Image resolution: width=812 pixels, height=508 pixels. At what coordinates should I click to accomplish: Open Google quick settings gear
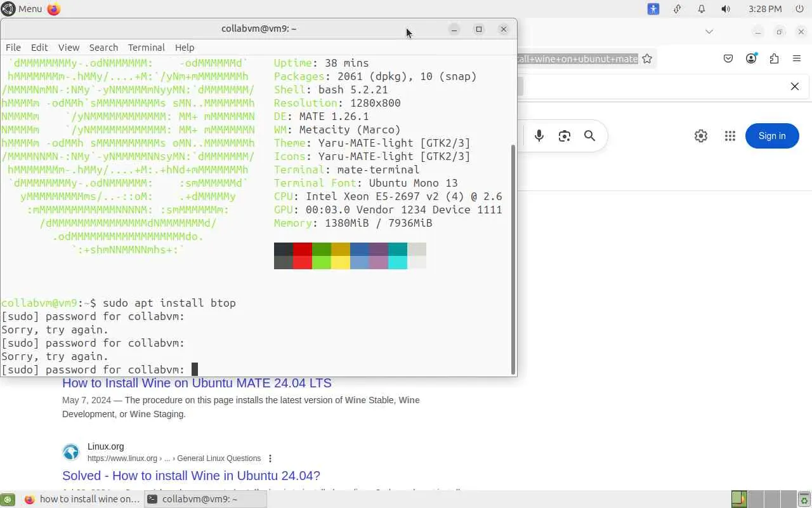coord(701,136)
